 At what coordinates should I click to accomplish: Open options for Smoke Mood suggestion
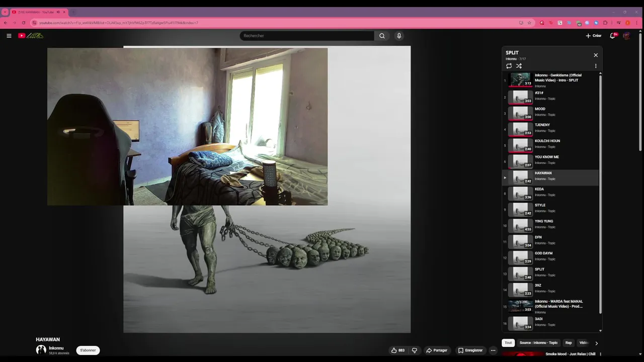click(600, 354)
